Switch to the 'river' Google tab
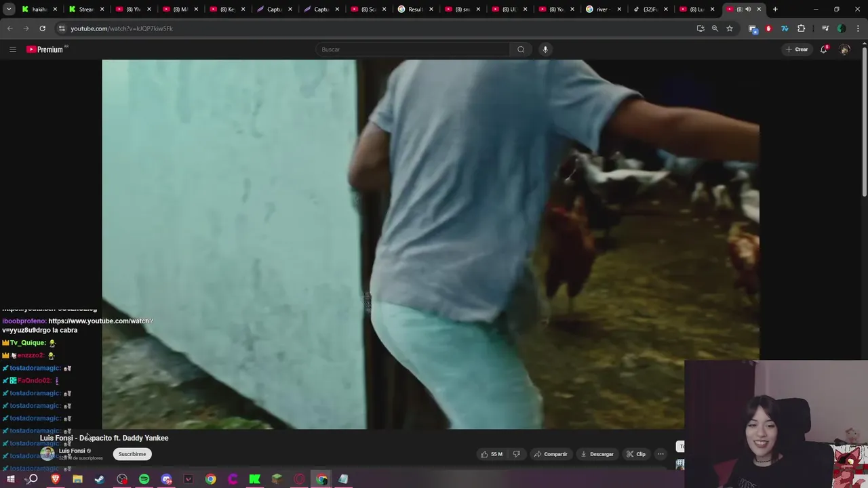Screen dimensions: 868x488 [x=602, y=9]
